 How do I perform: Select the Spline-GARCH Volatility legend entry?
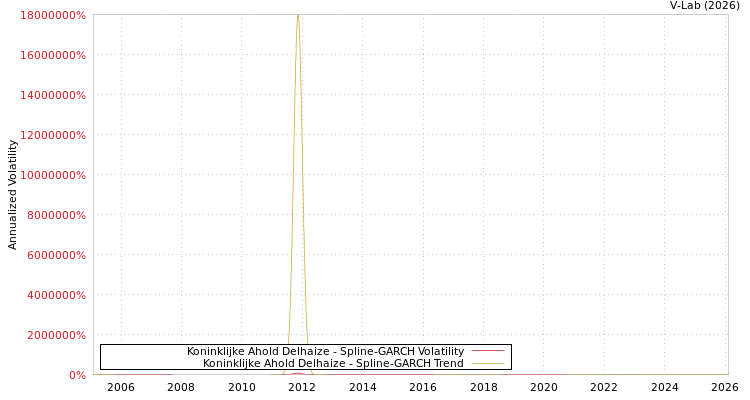(x=325, y=351)
